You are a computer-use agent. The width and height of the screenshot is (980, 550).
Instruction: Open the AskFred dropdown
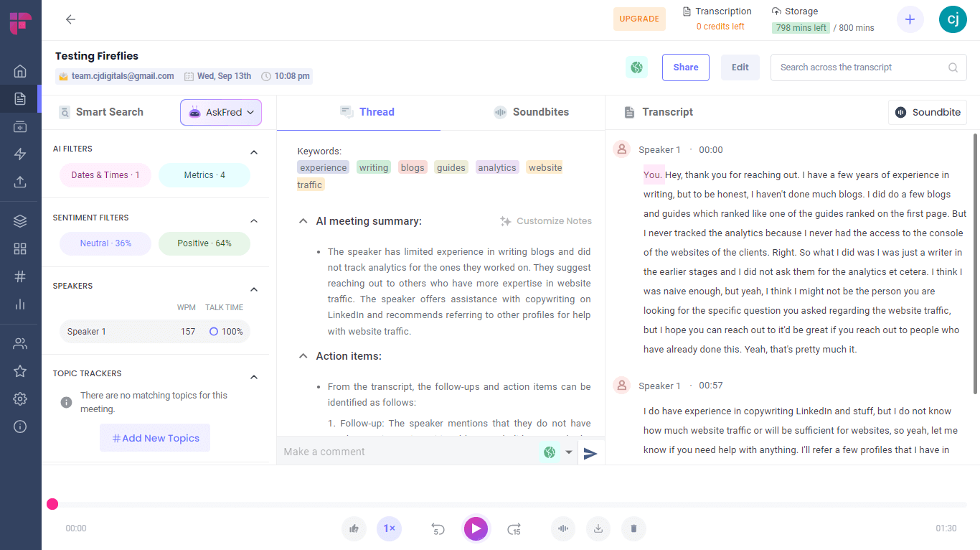click(221, 113)
